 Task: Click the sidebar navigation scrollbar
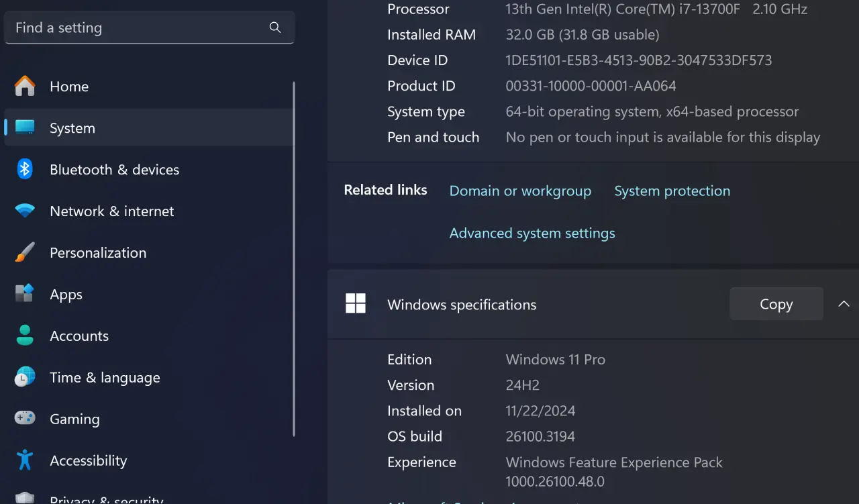293,260
